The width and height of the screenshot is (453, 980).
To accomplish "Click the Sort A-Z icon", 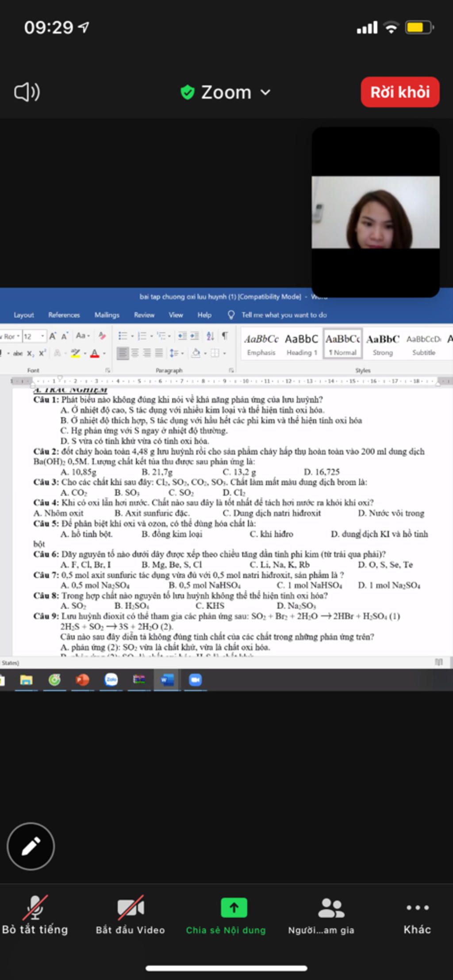I will [x=210, y=336].
